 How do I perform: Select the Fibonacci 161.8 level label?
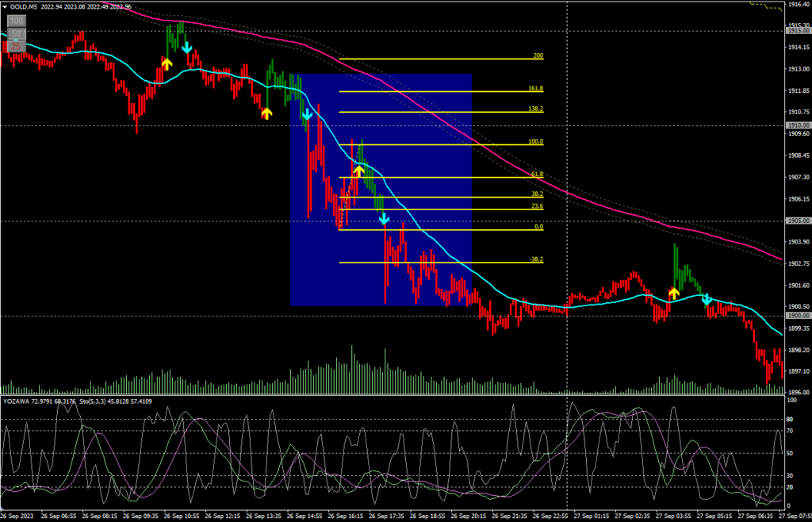pyautogui.click(x=535, y=89)
